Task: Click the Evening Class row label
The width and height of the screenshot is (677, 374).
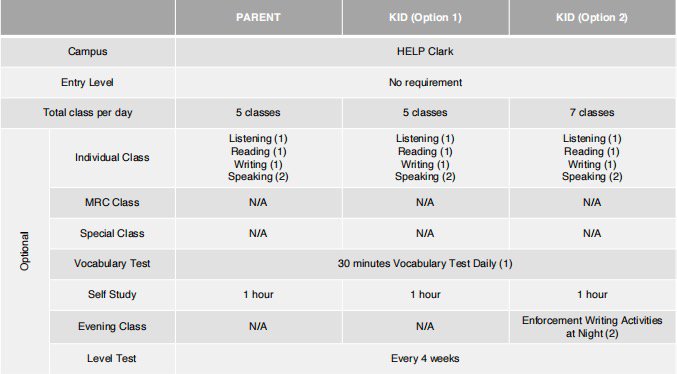Action: (x=112, y=326)
